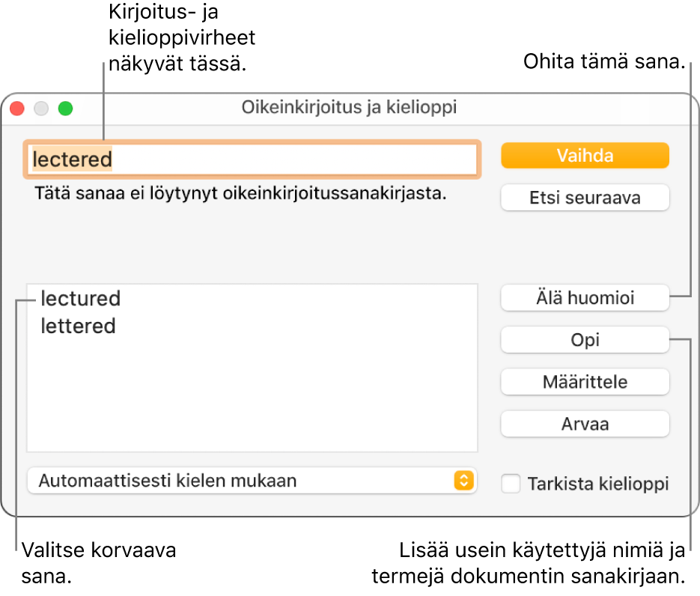Viewport: 700px width, 596px height.
Task: Click the highlighted word lectered
Action: pyautogui.click(x=72, y=159)
